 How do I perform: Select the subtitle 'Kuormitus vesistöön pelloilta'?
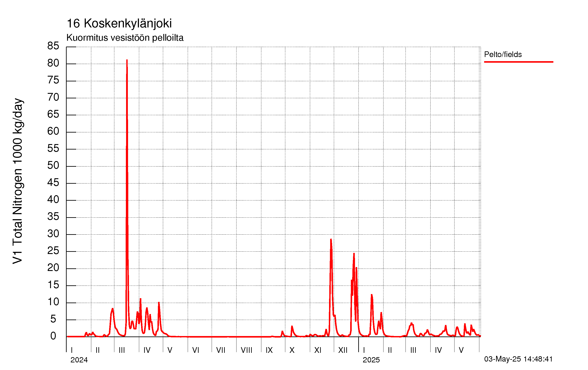coord(125,38)
